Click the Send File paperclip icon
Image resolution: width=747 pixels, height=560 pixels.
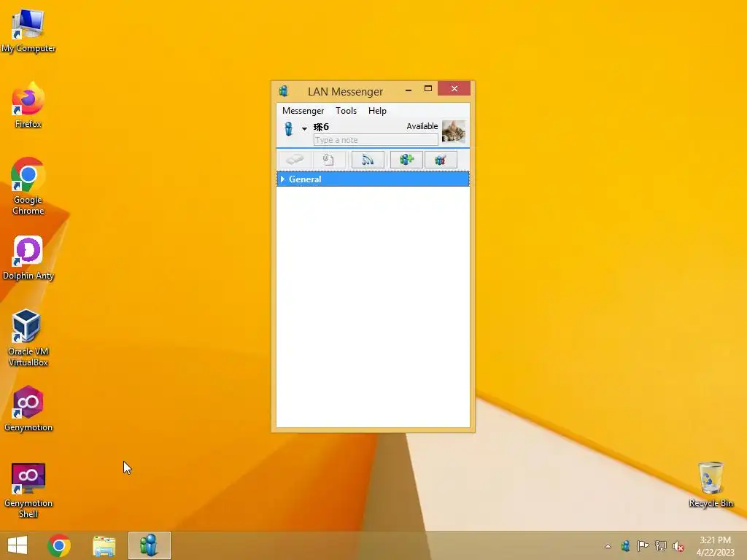pos(328,160)
